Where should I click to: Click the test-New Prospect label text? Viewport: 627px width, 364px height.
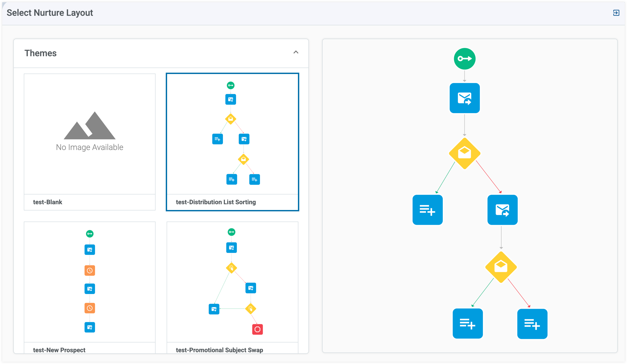(59, 350)
